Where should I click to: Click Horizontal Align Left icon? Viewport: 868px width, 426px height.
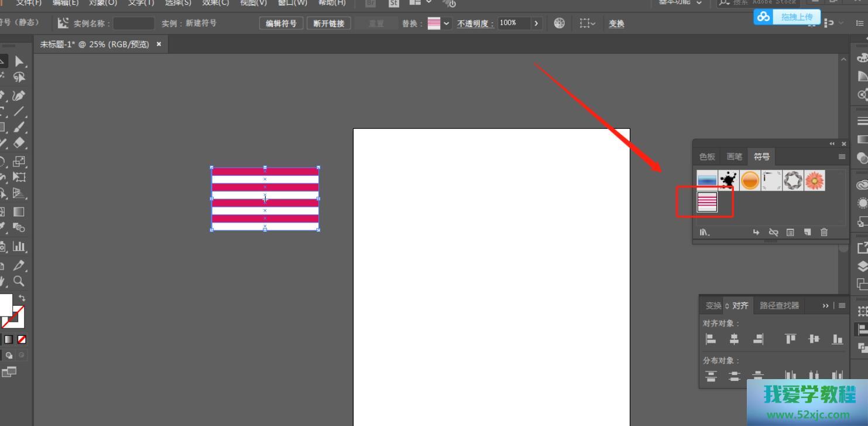tap(711, 339)
